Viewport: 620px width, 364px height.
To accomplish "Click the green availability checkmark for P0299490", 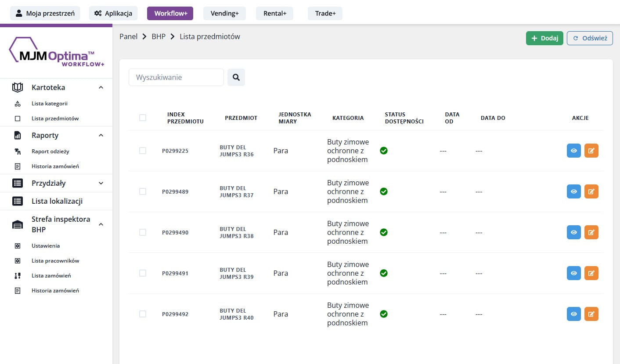I will click(x=383, y=232).
